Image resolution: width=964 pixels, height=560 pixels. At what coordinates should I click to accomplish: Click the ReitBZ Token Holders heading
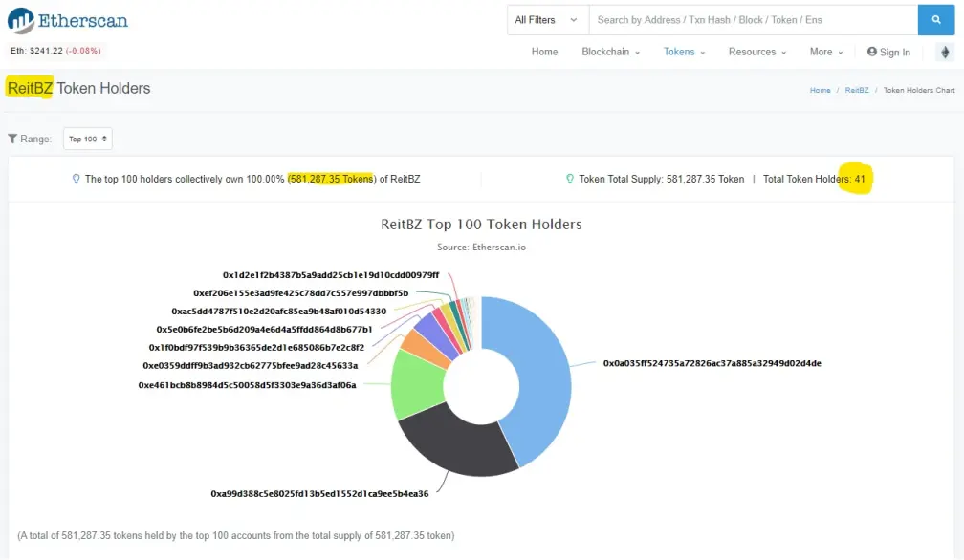[78, 89]
